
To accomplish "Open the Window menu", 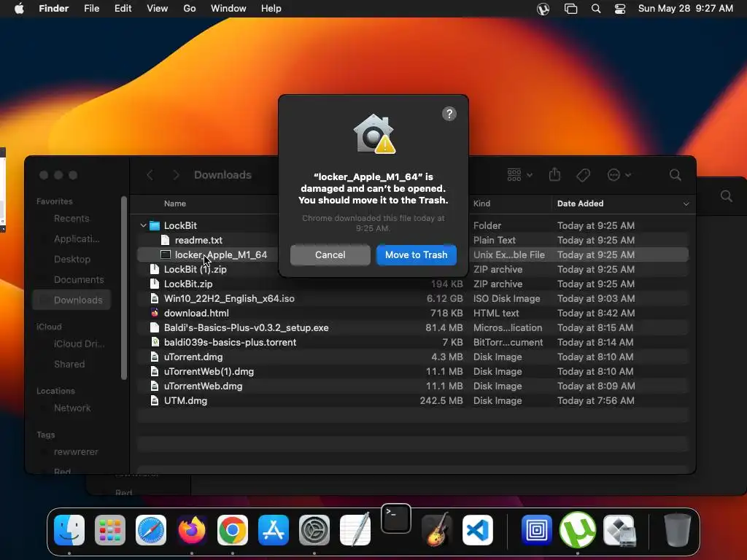I will click(228, 9).
